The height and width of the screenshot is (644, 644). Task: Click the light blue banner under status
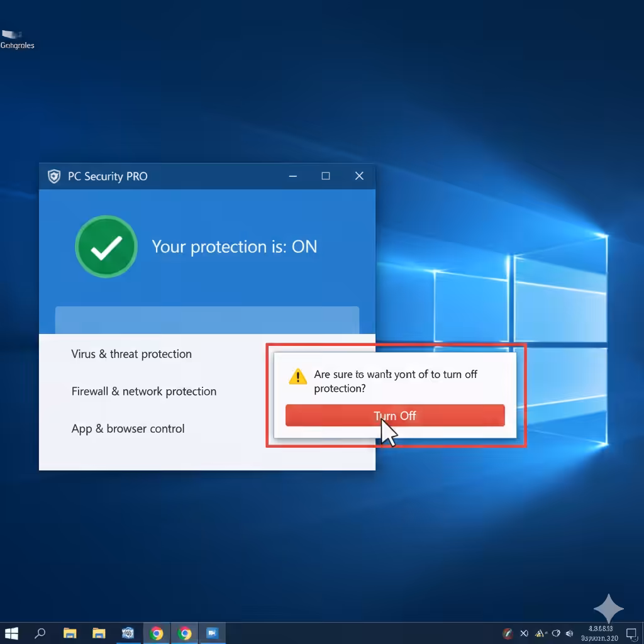(x=207, y=320)
